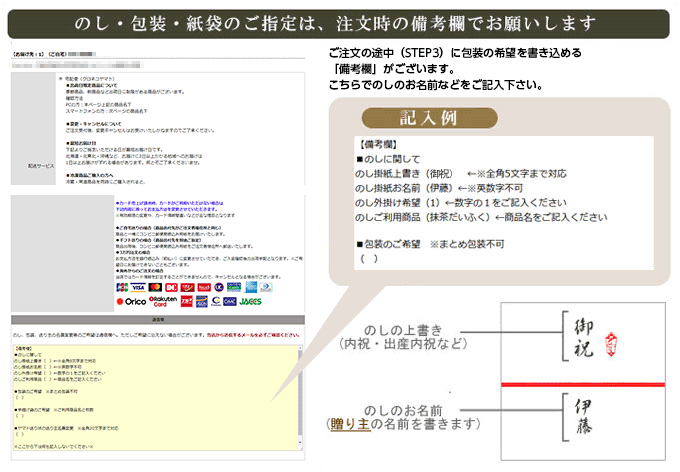Click the American Express card logo

point(252,285)
